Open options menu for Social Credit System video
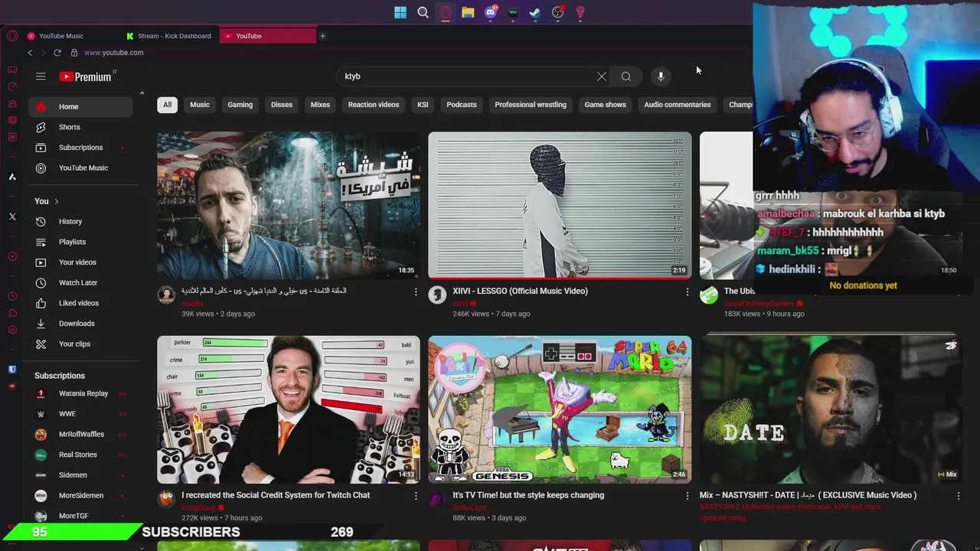 [416, 496]
